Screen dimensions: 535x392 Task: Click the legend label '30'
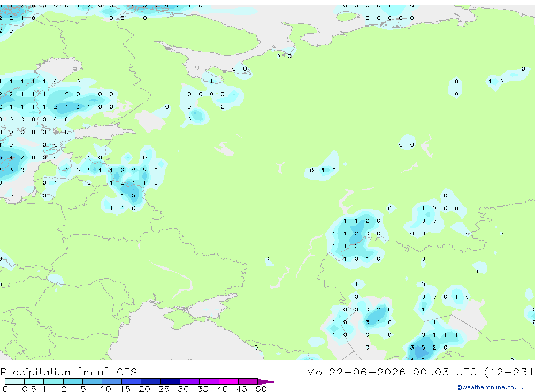coord(184,389)
